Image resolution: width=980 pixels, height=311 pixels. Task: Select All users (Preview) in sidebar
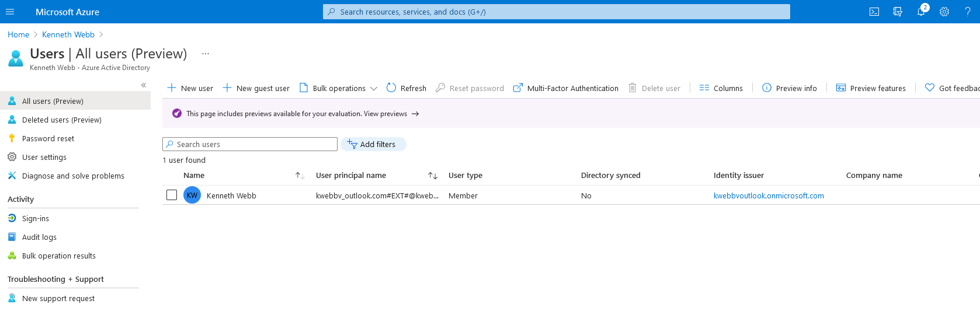(75, 101)
